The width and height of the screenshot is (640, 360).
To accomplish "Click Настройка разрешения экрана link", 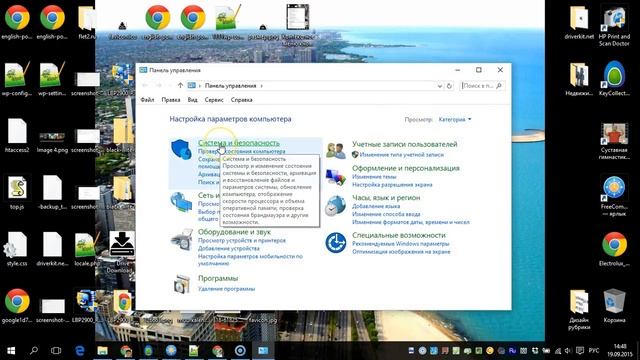I will click(x=392, y=184).
